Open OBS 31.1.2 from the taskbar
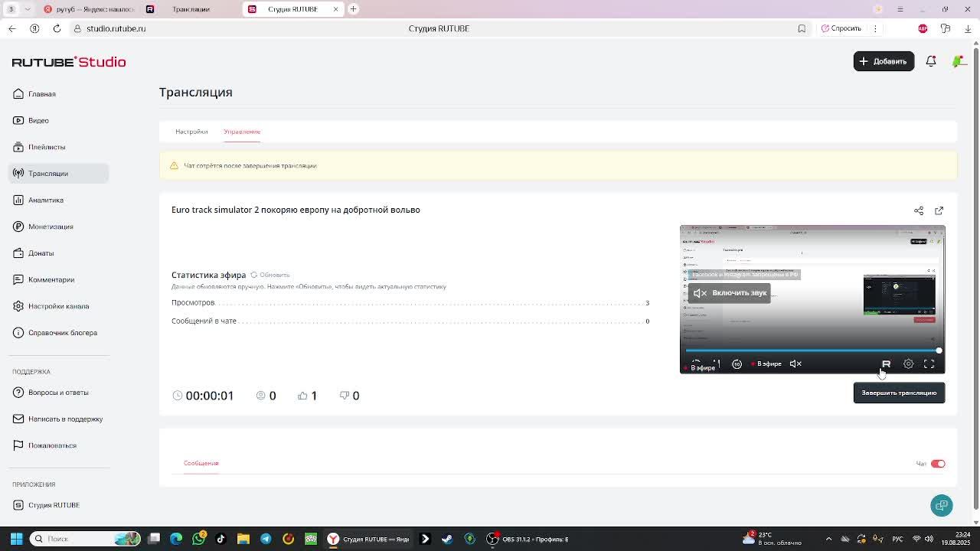This screenshot has height=551, width=980. (528, 539)
